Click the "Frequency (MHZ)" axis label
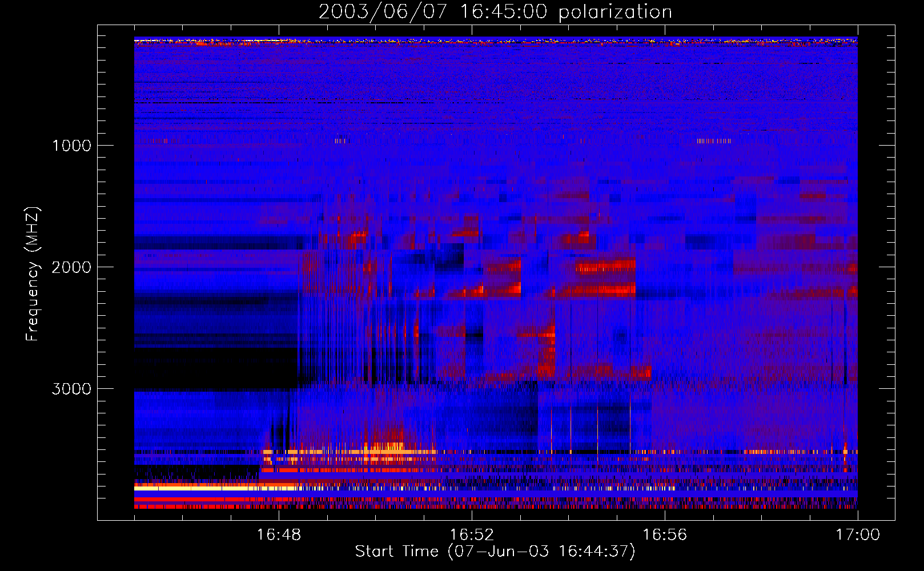The width and height of the screenshot is (924, 571). pyautogui.click(x=33, y=274)
